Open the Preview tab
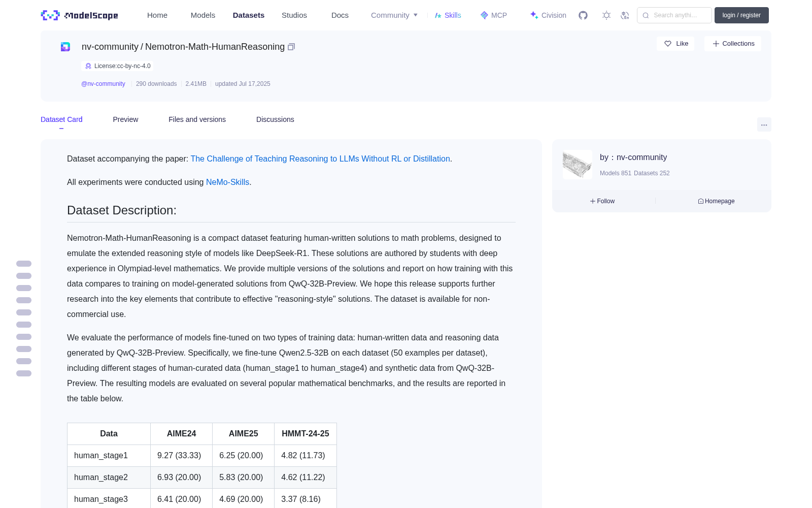The height and width of the screenshot is (508, 812). point(125,119)
